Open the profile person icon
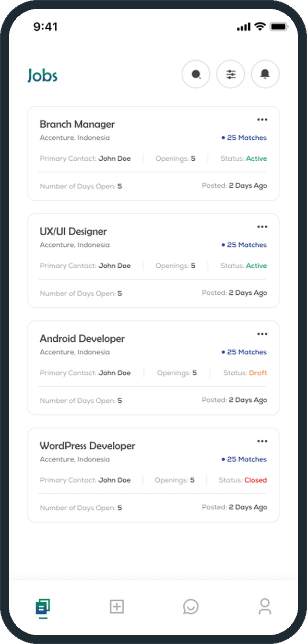Screen dimensions: 307x644 [265, 606]
